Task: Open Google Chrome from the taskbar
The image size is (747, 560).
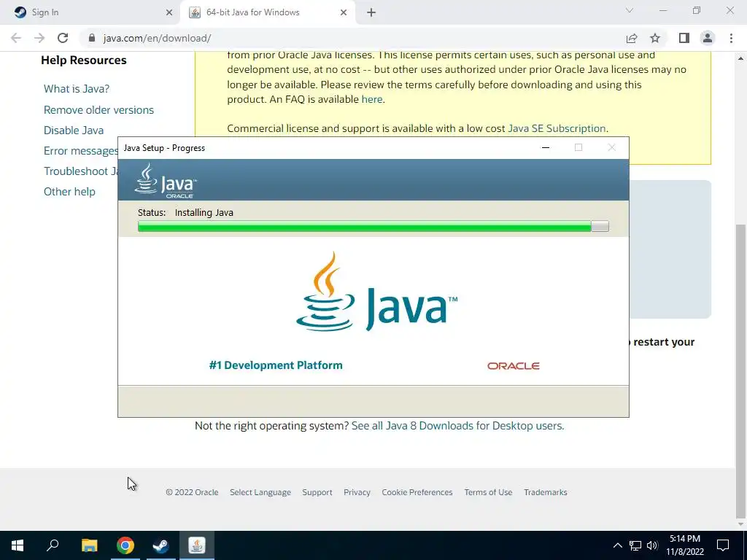Action: [x=125, y=545]
